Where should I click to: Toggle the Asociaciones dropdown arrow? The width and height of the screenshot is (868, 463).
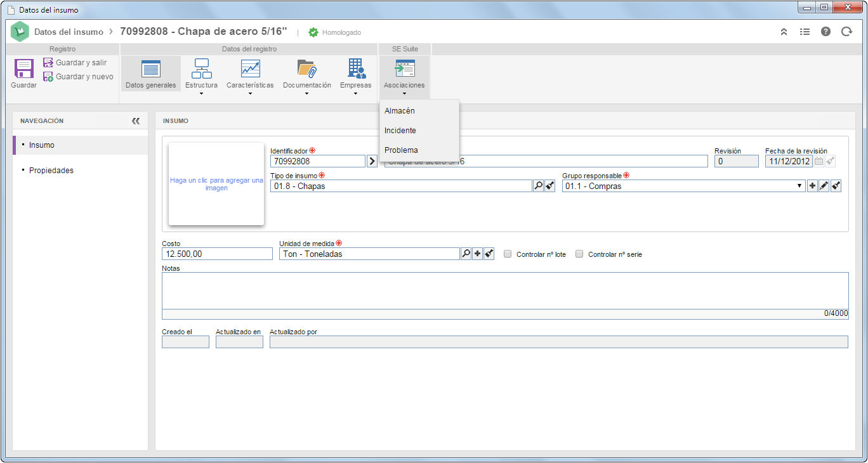[x=404, y=94]
